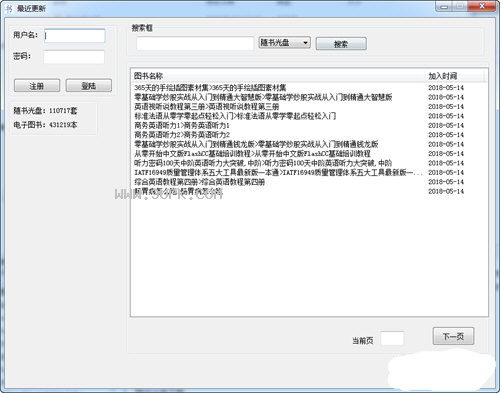
Task: Select row 标准法语从零学零起点轻松入门
Action: point(309,116)
